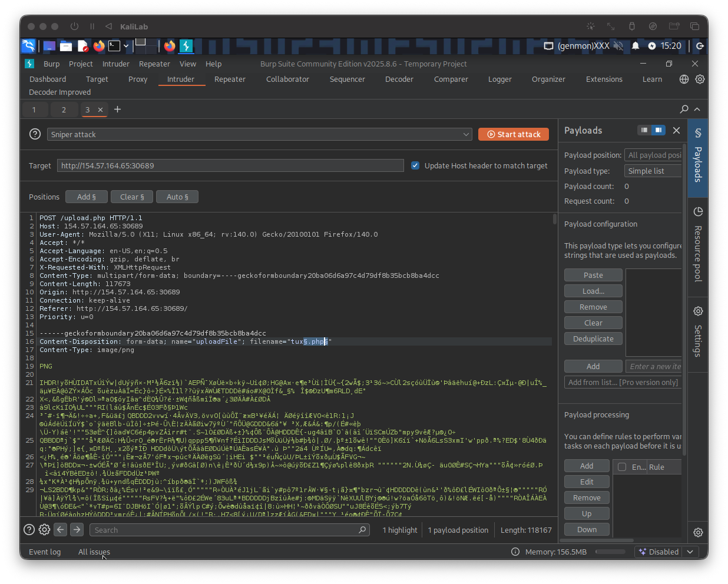Click the search magnifier in the tab bar
Screen dimensions: 728x584
684,109
